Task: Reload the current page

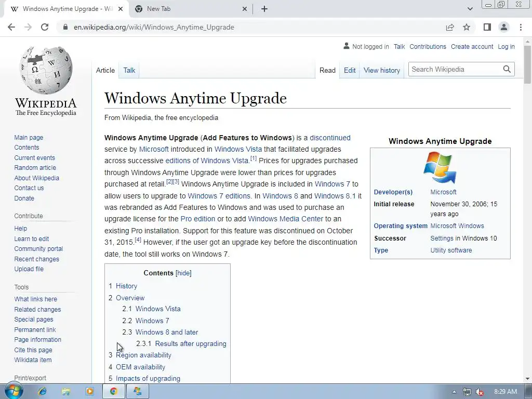Action: [45, 27]
